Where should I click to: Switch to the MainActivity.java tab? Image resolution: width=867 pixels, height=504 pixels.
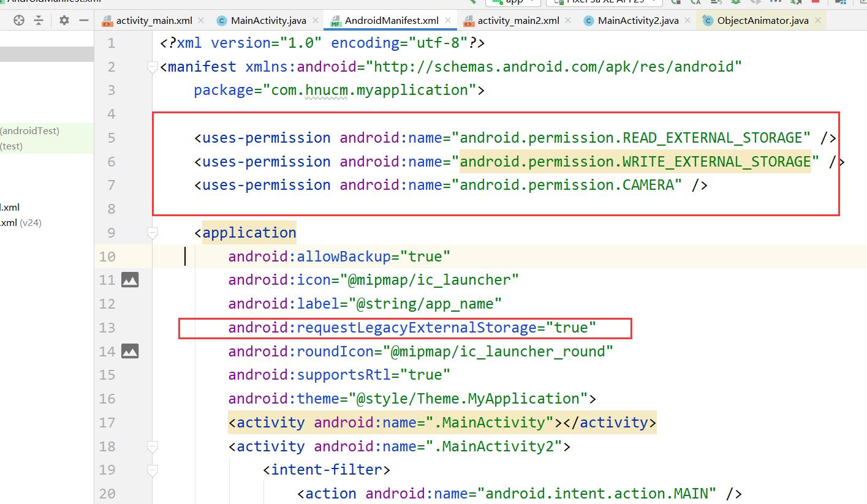point(268,20)
